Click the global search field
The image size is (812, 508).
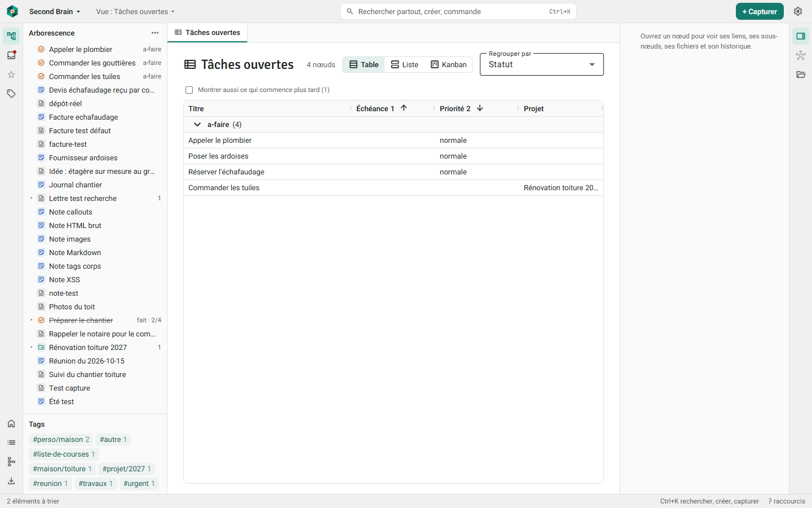pos(458,11)
